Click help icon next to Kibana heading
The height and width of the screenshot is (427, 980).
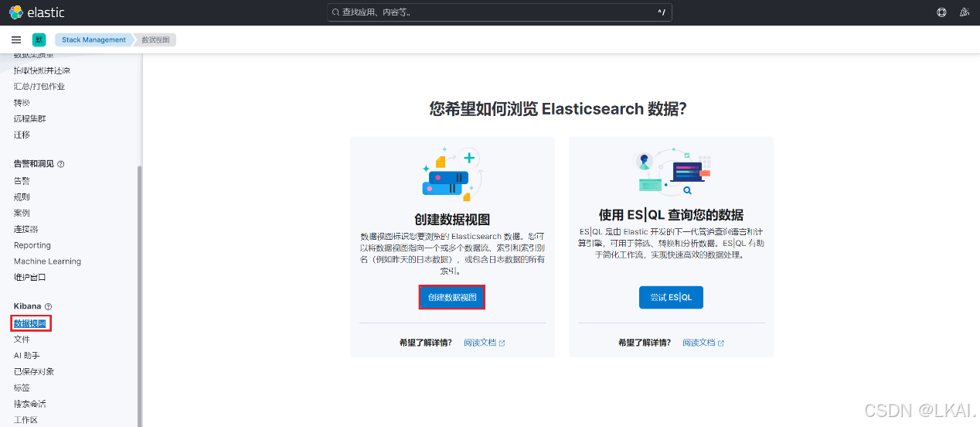click(48, 306)
